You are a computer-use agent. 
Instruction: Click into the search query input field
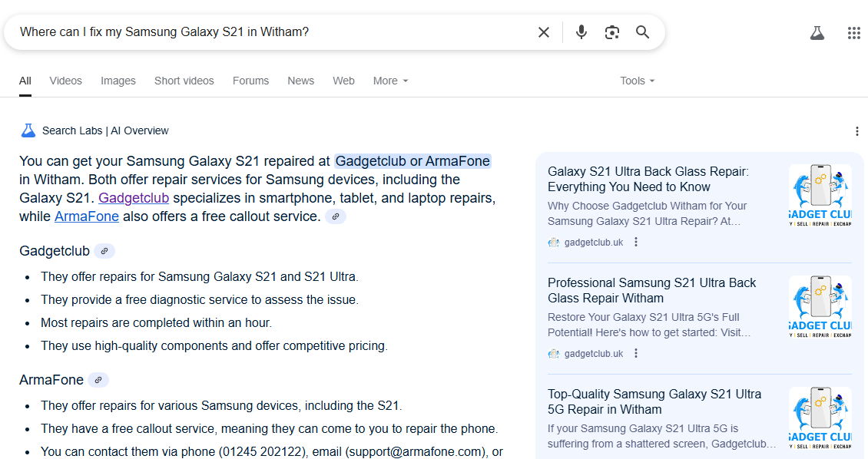pos(271,32)
